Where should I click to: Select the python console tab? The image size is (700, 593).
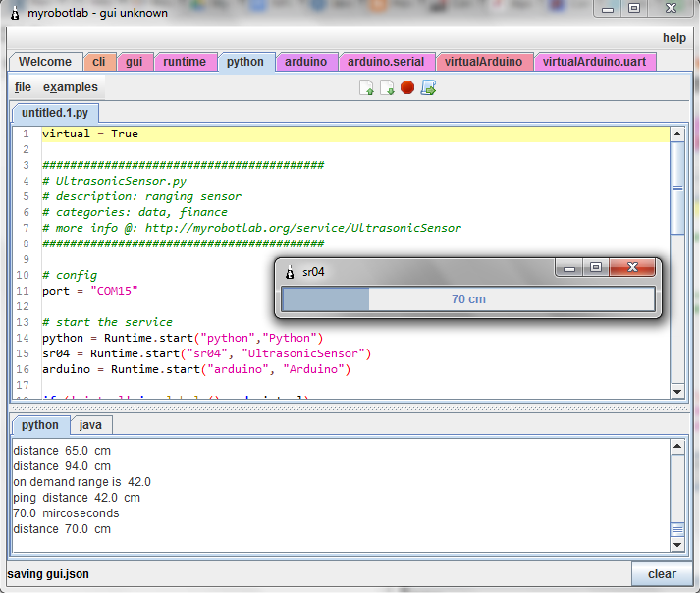pyautogui.click(x=40, y=425)
